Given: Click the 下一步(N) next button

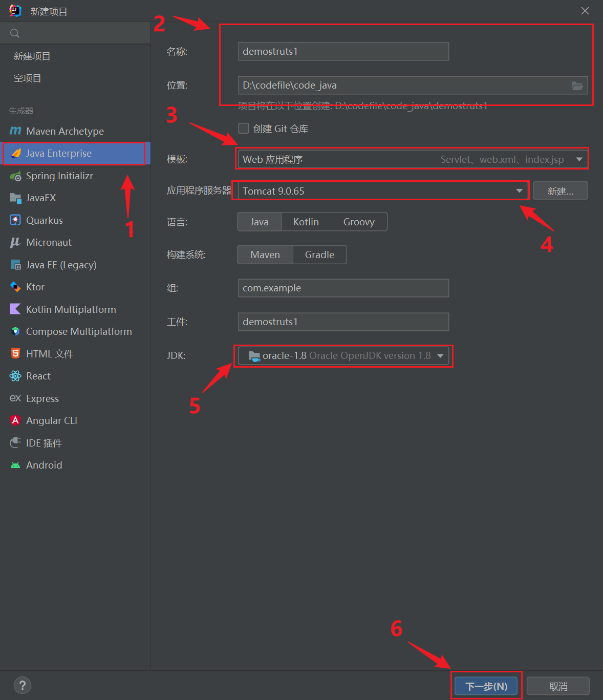Looking at the screenshot, I should tap(486, 686).
